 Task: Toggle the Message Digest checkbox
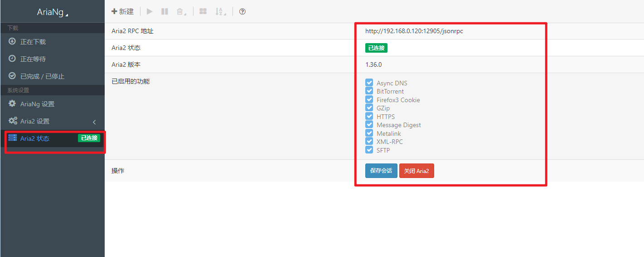(369, 124)
